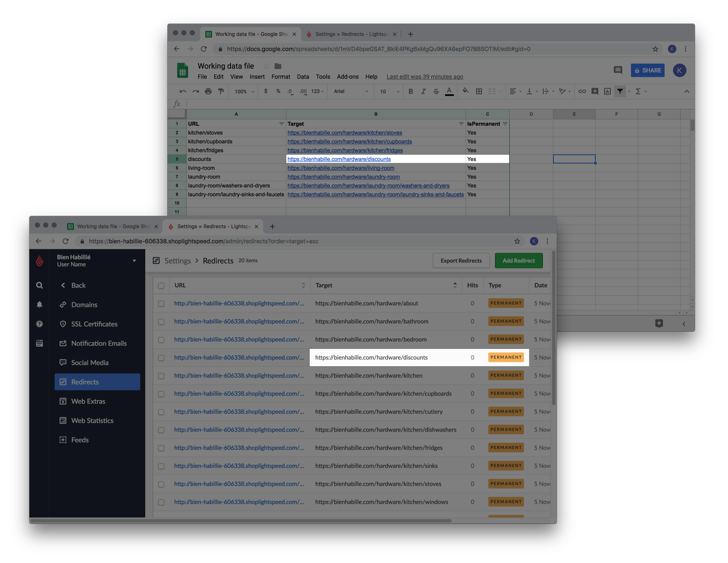Screen dimensions: 728x563
Task: Click Lightspeed page vertical scrollbar
Action: (x=554, y=327)
